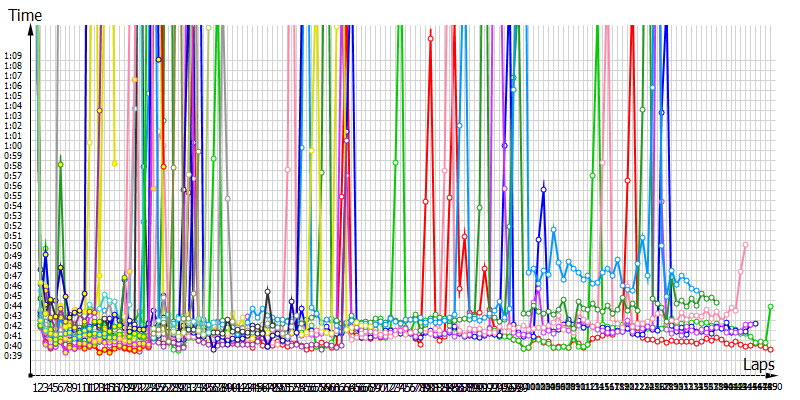800x400 pixels.
Task: Click the 0:45 tick label on time axis
Action: [13, 295]
